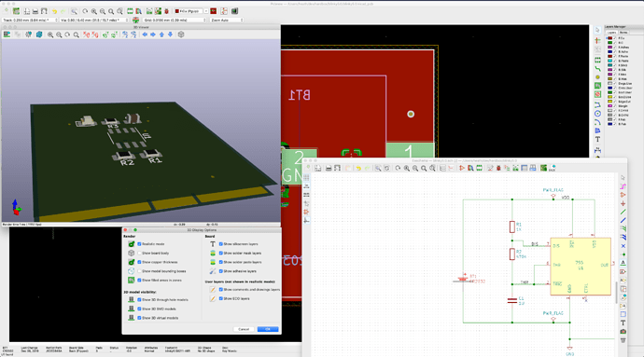This screenshot has height=357, width=644.
Task: Click the Add filled zone tool icon
Action: (597, 86)
